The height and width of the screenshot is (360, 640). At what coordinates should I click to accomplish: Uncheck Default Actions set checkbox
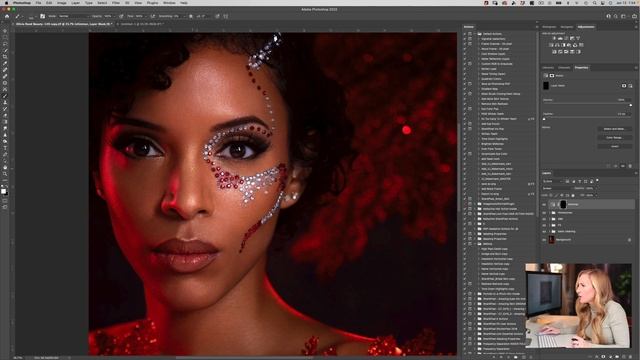pyautogui.click(x=465, y=34)
